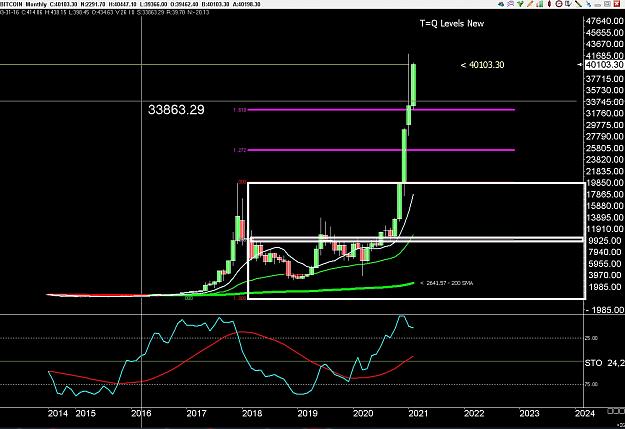
Task: Click the 33745.00 price axis label
Action: coord(604,102)
